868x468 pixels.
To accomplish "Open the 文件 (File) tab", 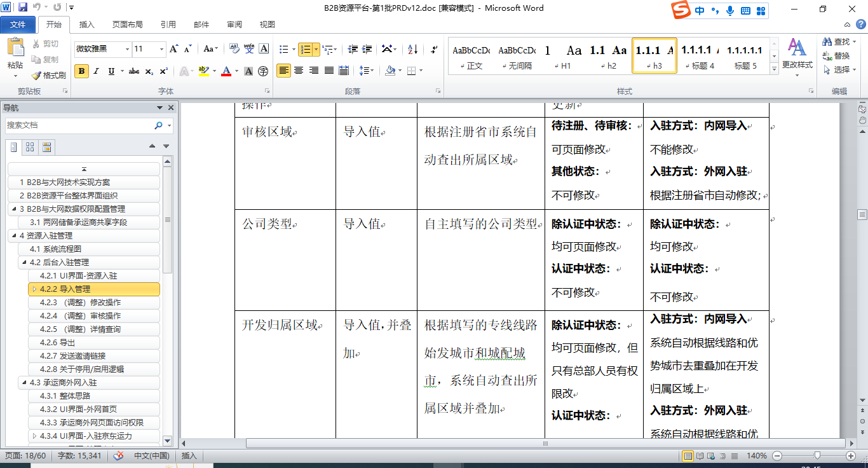I will click(x=18, y=25).
